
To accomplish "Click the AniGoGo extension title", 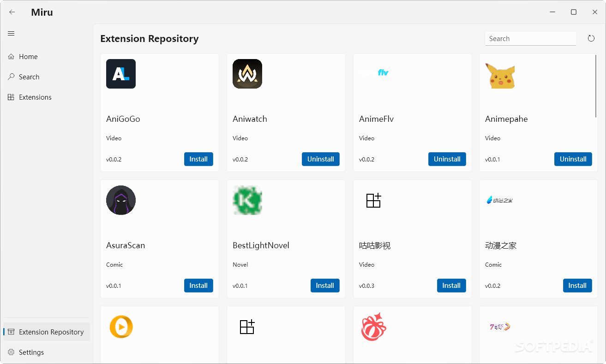I will click(123, 119).
